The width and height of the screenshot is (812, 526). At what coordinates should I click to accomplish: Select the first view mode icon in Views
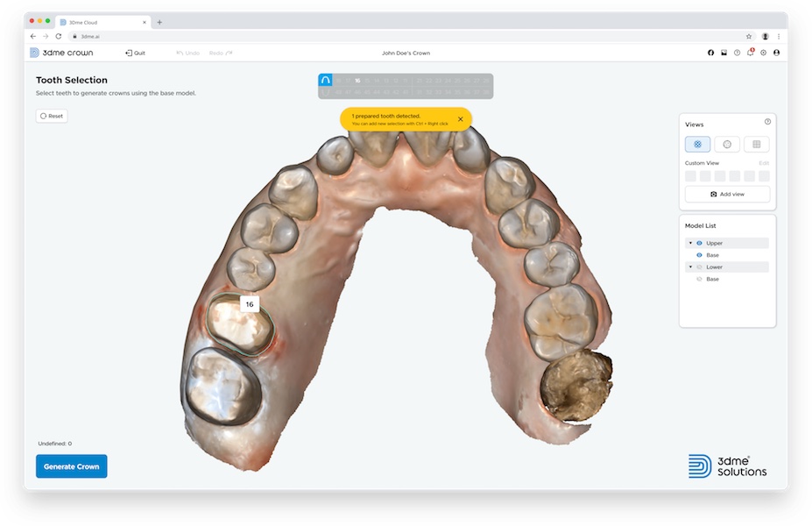697,144
